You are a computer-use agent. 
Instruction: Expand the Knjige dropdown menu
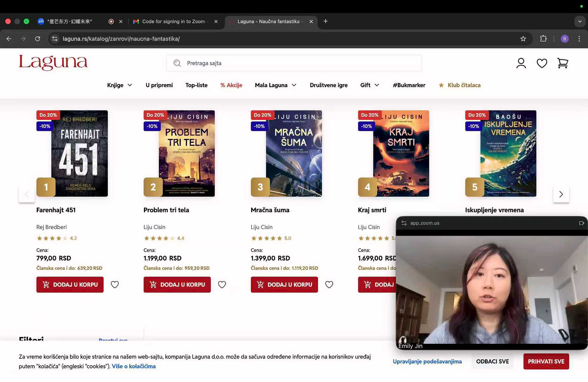coord(120,85)
